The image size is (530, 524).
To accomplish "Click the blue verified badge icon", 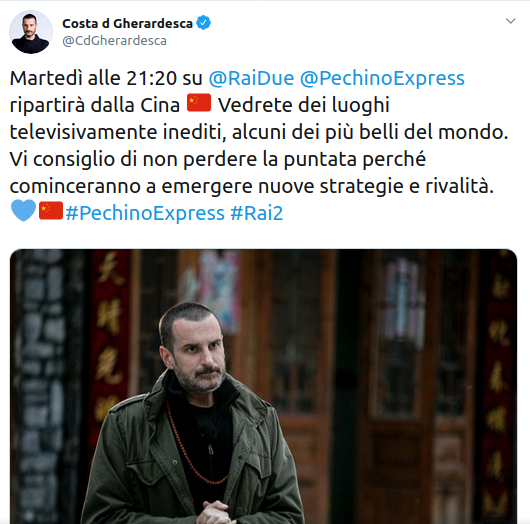I will 203,23.
